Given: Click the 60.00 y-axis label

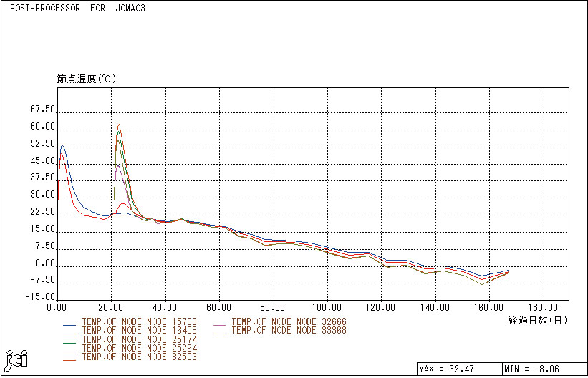Looking at the screenshot, I should pyautogui.click(x=42, y=127).
